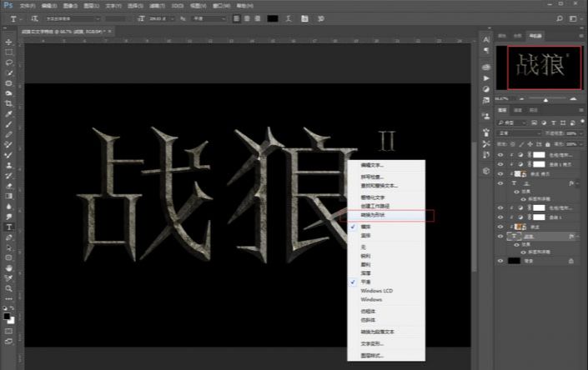
Task: Open the 文件(F) File menu
Action: tap(28, 6)
